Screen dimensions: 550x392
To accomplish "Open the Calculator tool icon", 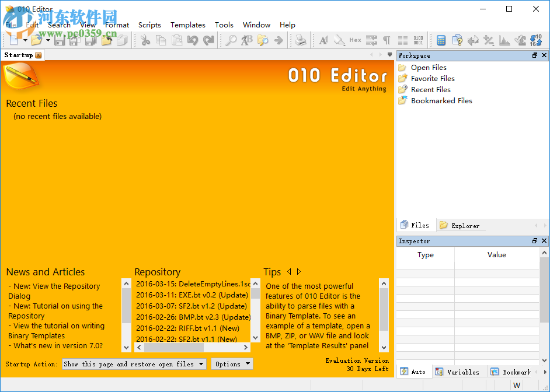I will [441, 40].
